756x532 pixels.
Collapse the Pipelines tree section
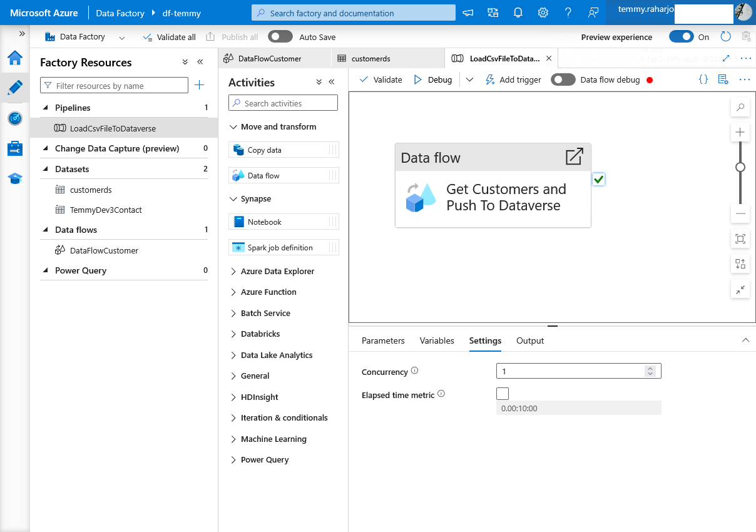tap(46, 108)
